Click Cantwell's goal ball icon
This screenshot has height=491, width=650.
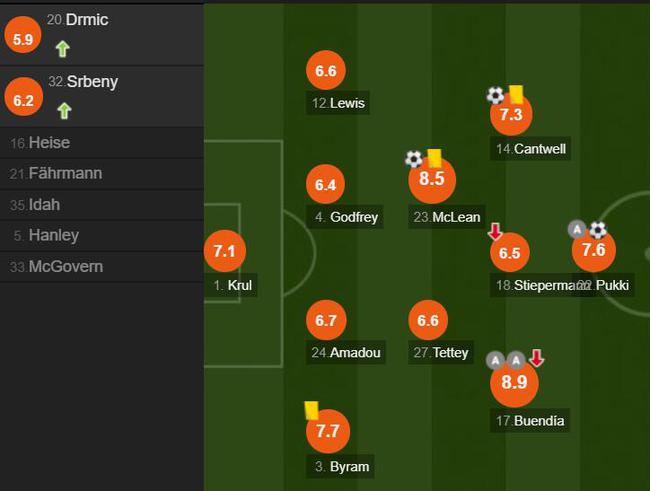point(495,96)
